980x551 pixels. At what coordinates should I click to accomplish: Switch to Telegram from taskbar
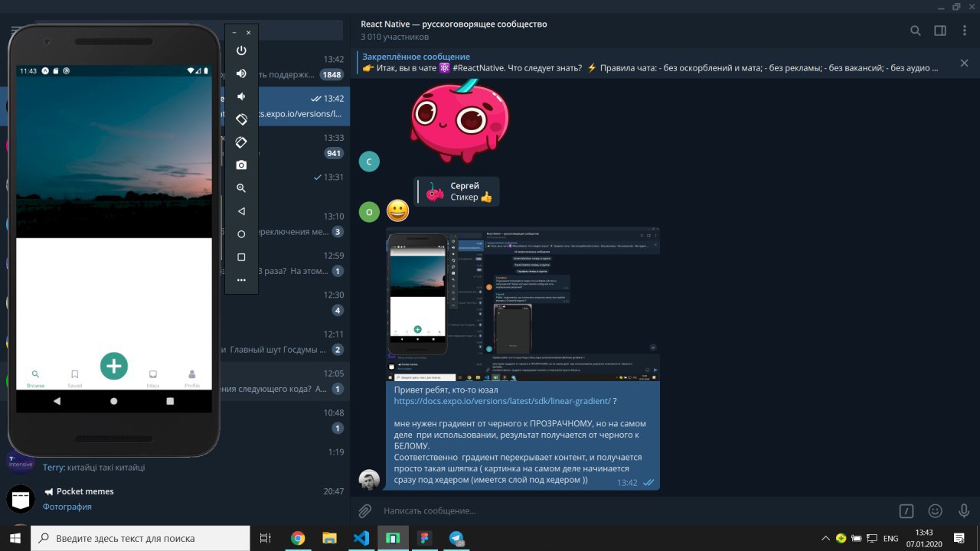point(457,538)
